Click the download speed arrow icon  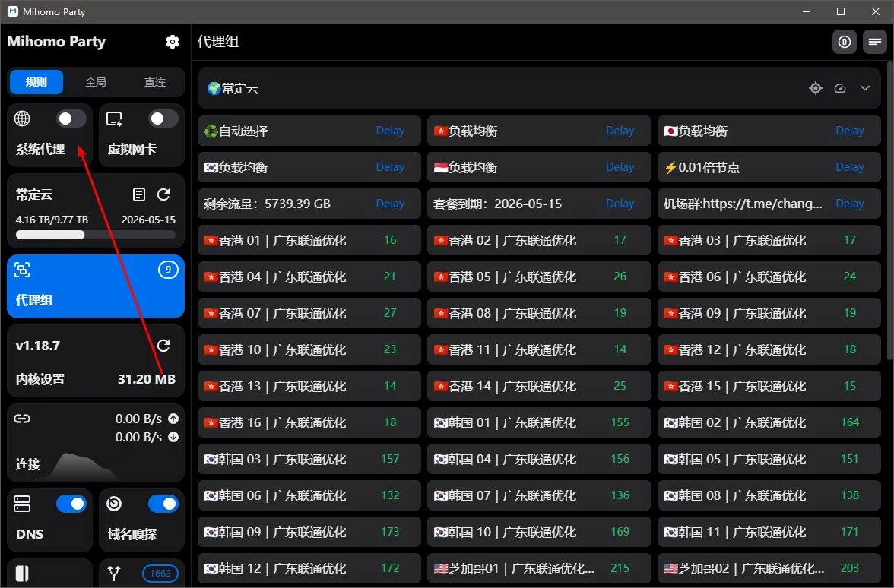point(173,437)
